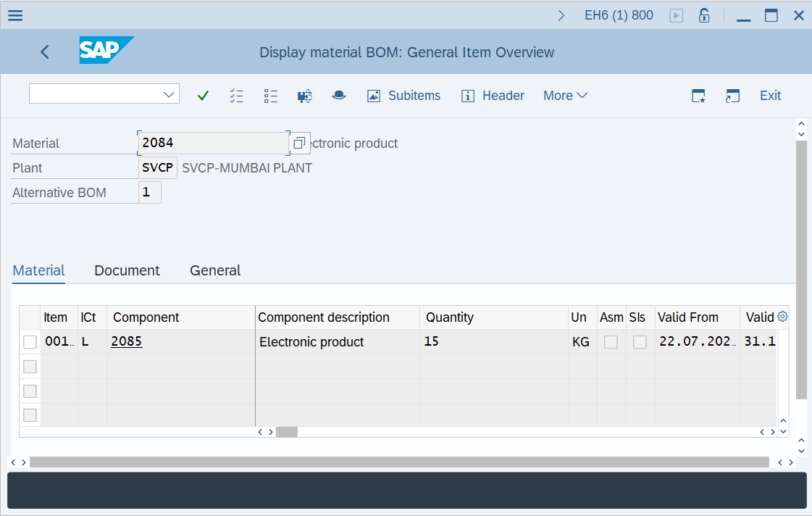This screenshot has height=516, width=812.
Task: Toggle the SIs checkbox in first row
Action: pyautogui.click(x=640, y=342)
